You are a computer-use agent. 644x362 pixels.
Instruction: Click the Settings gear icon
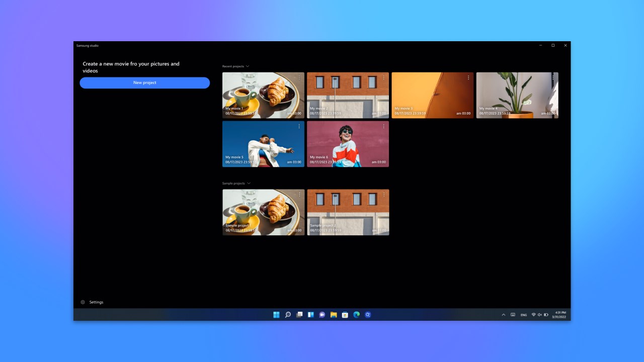[x=83, y=302]
